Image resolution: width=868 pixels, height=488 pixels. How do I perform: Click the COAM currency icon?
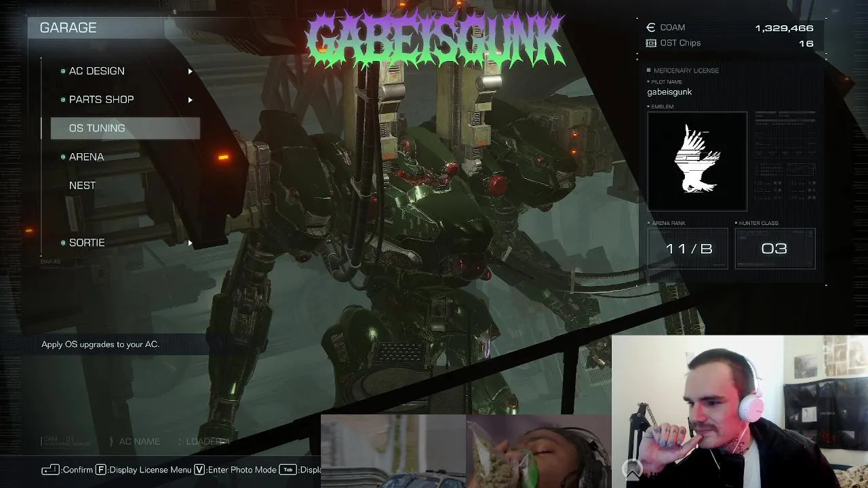point(651,28)
